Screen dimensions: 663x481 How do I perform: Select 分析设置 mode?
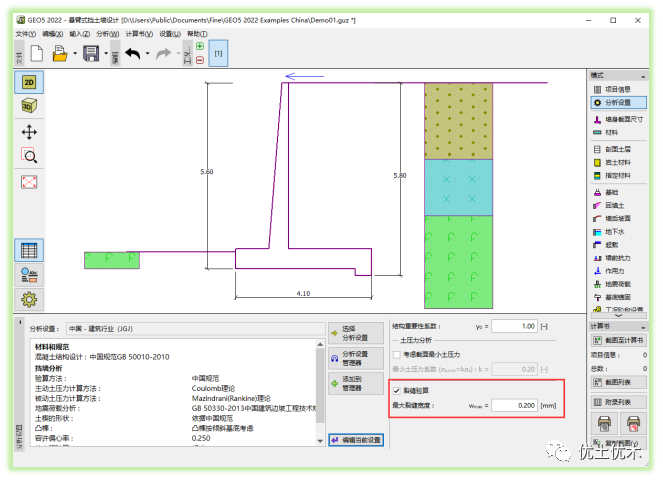click(x=618, y=103)
